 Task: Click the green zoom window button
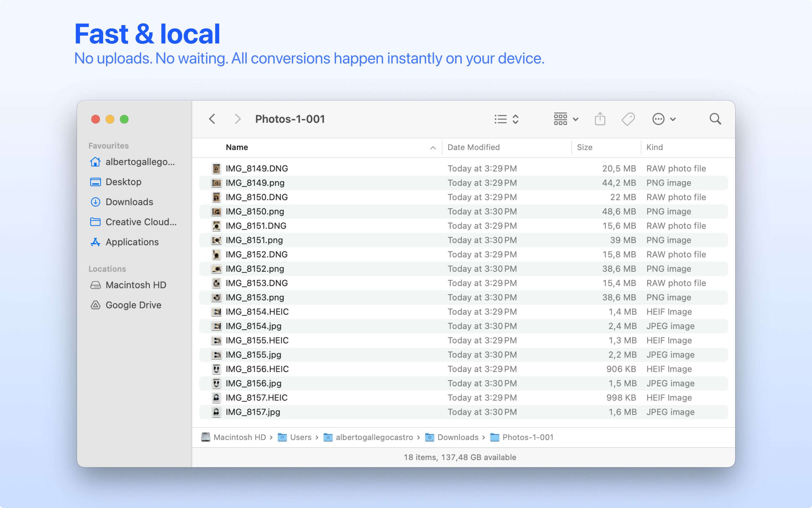point(124,119)
